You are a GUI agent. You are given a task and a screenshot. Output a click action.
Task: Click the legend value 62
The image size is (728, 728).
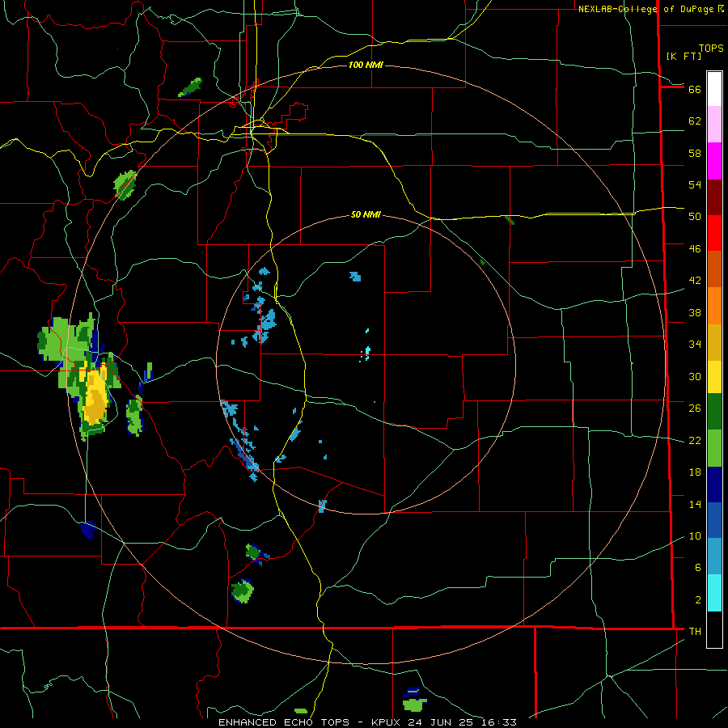tap(695, 121)
